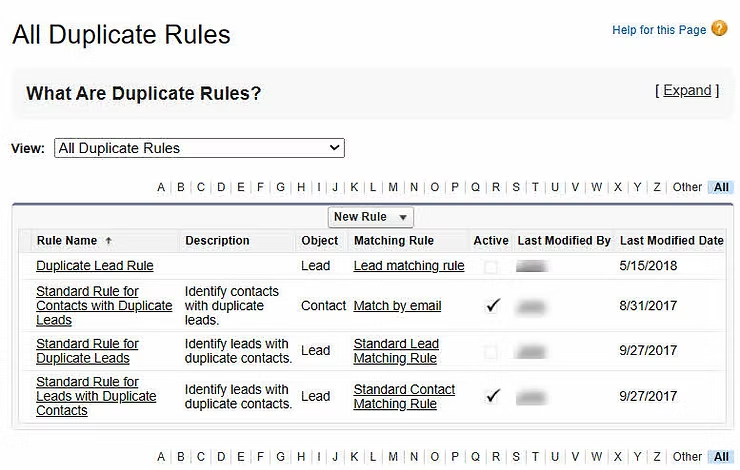This screenshot has width=740, height=470.
Task: Open the Duplicate Lead Rule link
Action: (x=95, y=266)
